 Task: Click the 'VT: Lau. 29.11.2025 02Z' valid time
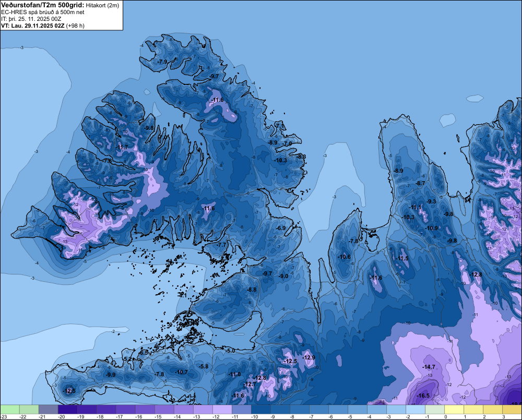pyautogui.click(x=32, y=26)
